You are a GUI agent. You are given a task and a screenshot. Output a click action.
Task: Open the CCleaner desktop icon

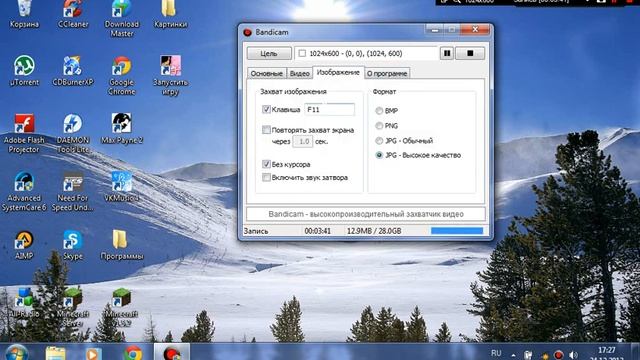73,14
